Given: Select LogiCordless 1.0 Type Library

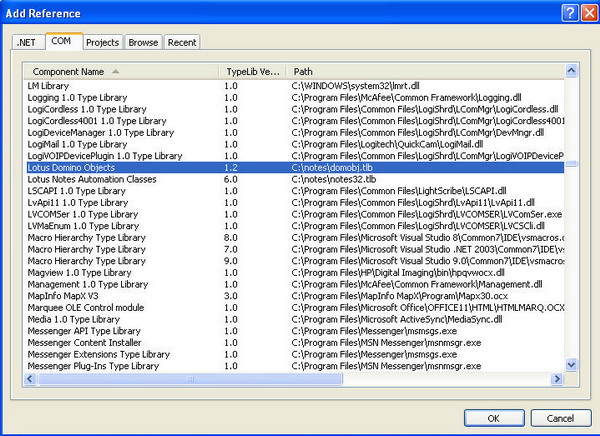Looking at the screenshot, I should point(295,109).
